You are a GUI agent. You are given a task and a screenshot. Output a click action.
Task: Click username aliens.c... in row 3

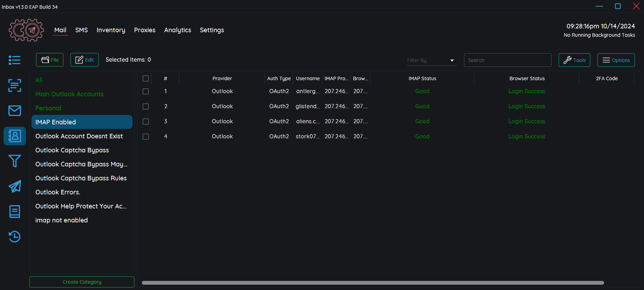pyautogui.click(x=308, y=122)
